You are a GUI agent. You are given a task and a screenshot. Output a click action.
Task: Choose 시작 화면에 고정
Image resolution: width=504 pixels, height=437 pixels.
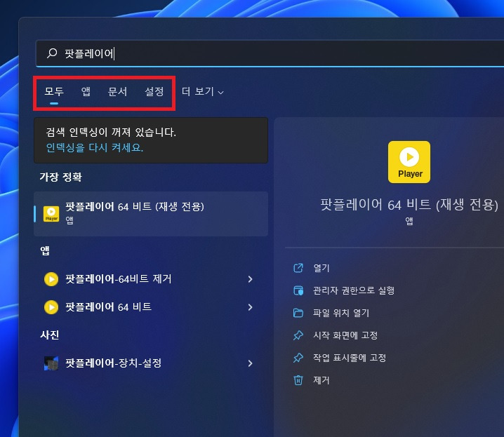pos(345,335)
